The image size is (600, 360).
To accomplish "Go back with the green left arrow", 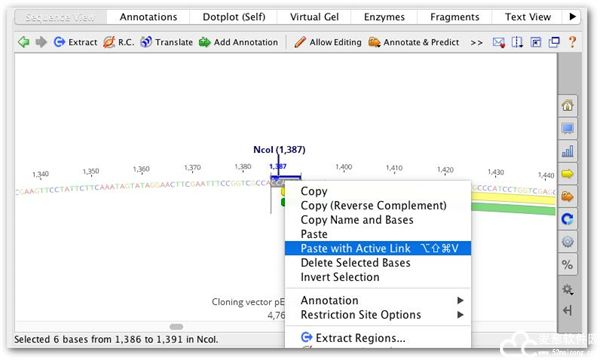I will 24,42.
